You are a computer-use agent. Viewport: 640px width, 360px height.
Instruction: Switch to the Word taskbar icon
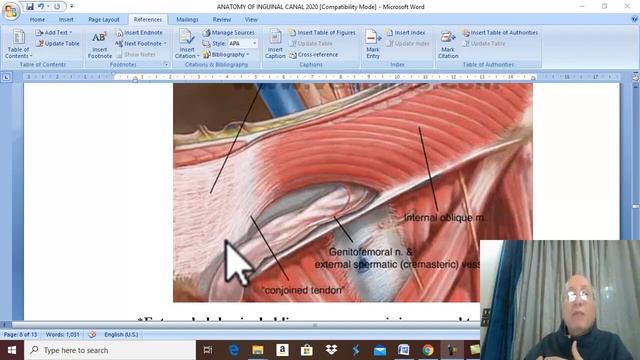tap(404, 350)
